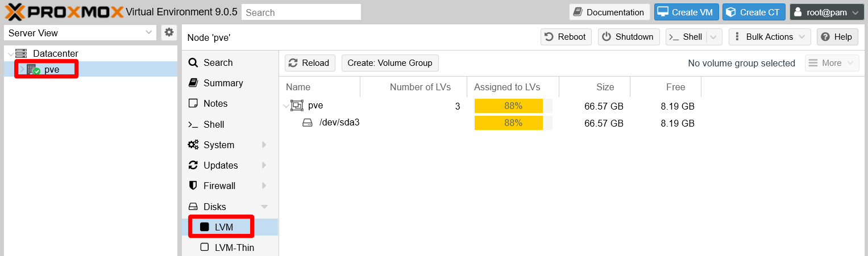Image resolution: width=868 pixels, height=256 pixels.
Task: Sort by the Free column header
Action: tap(666, 87)
